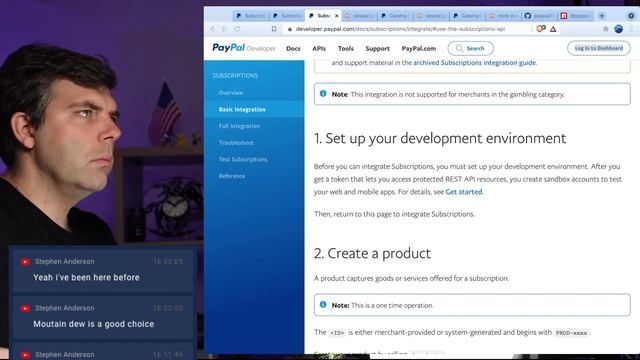Image resolution: width=640 pixels, height=360 pixels.
Task: Go to PayPal.com link in navbar
Action: click(418, 48)
